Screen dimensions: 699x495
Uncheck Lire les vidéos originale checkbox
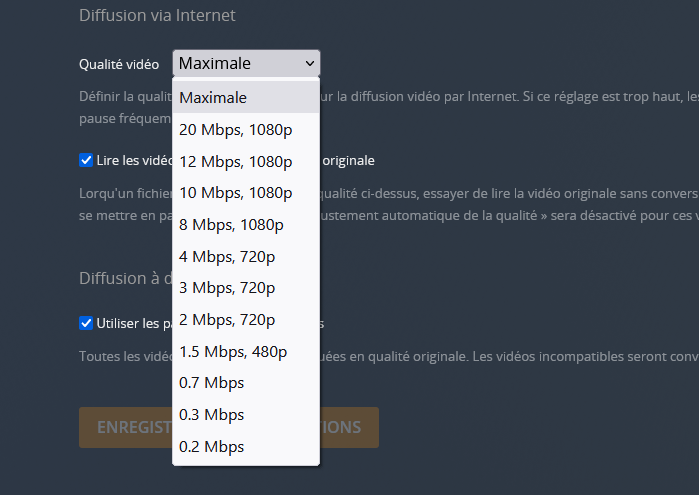pos(86,160)
